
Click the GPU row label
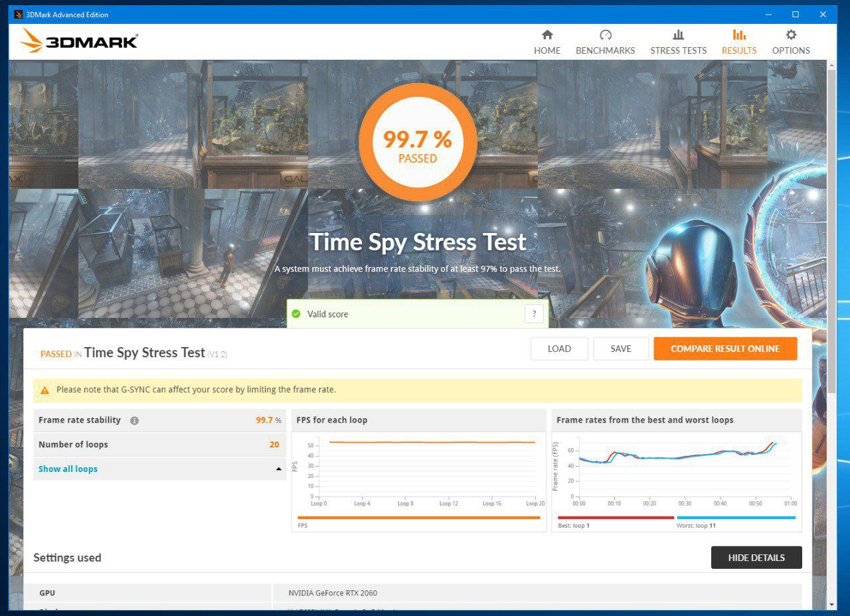click(47, 593)
